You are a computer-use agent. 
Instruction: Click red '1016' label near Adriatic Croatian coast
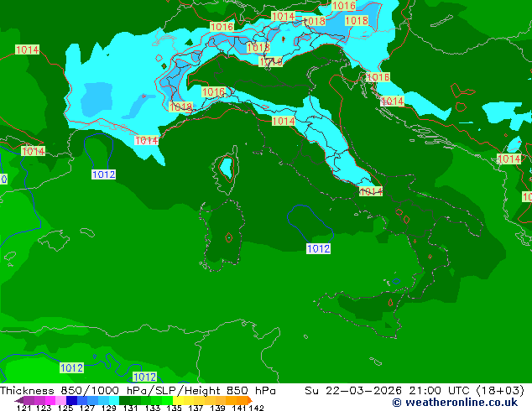[378, 77]
